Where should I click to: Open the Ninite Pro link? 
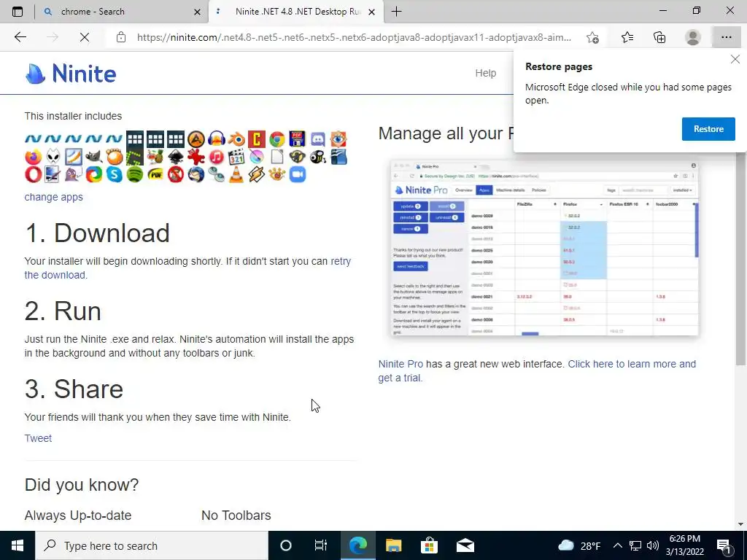[x=400, y=364]
